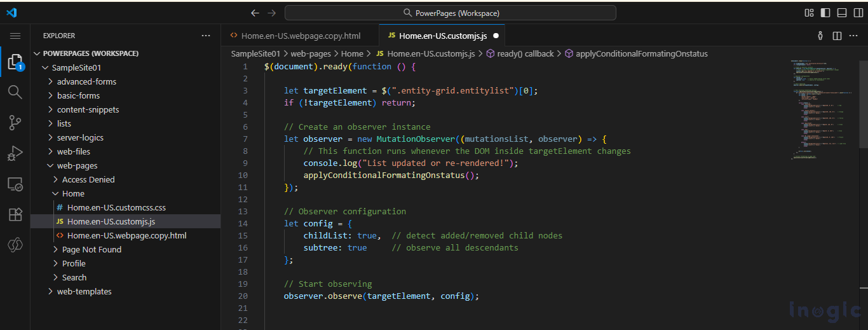868x330 pixels.
Task: Open the Remote Explorer icon
Action: pos(15,184)
